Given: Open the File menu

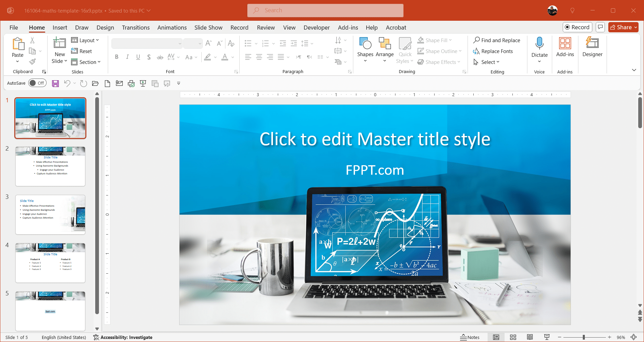Looking at the screenshot, I should pos(14,28).
